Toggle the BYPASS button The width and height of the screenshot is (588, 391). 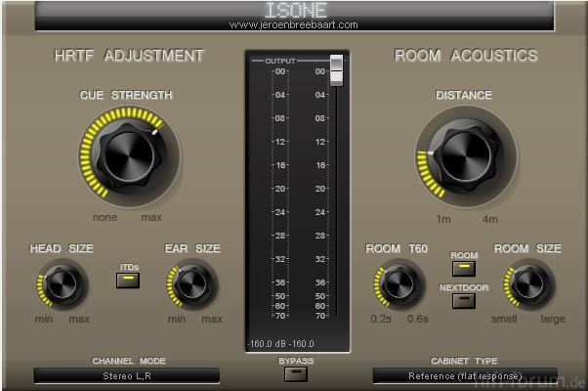295,375
